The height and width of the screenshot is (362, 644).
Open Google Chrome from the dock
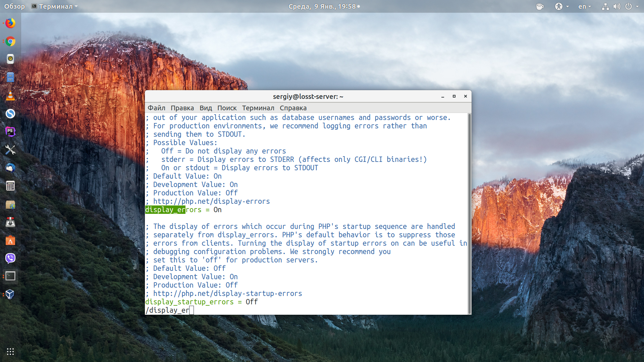tap(10, 42)
